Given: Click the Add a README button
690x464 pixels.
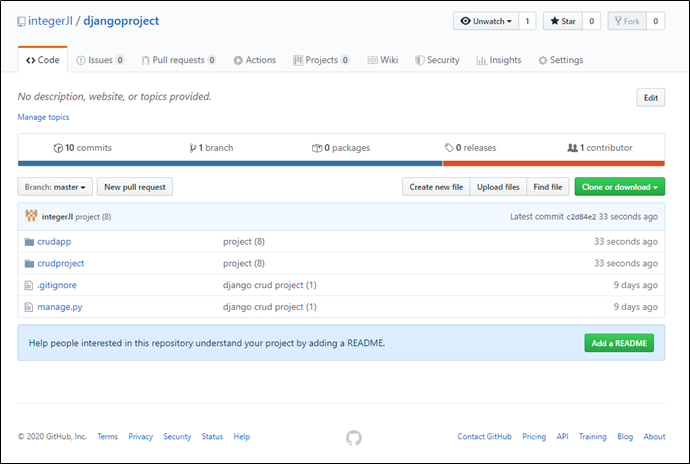Looking at the screenshot, I should pyautogui.click(x=619, y=343).
